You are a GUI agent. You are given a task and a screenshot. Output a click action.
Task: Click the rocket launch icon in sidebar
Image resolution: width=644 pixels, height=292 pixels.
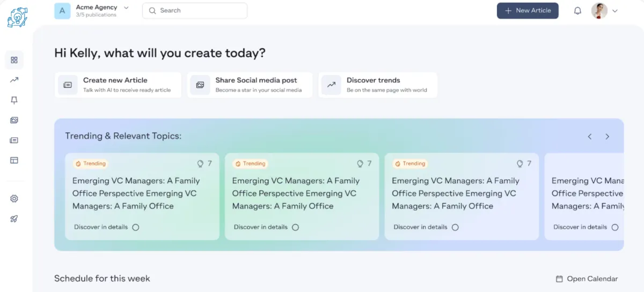tap(14, 219)
